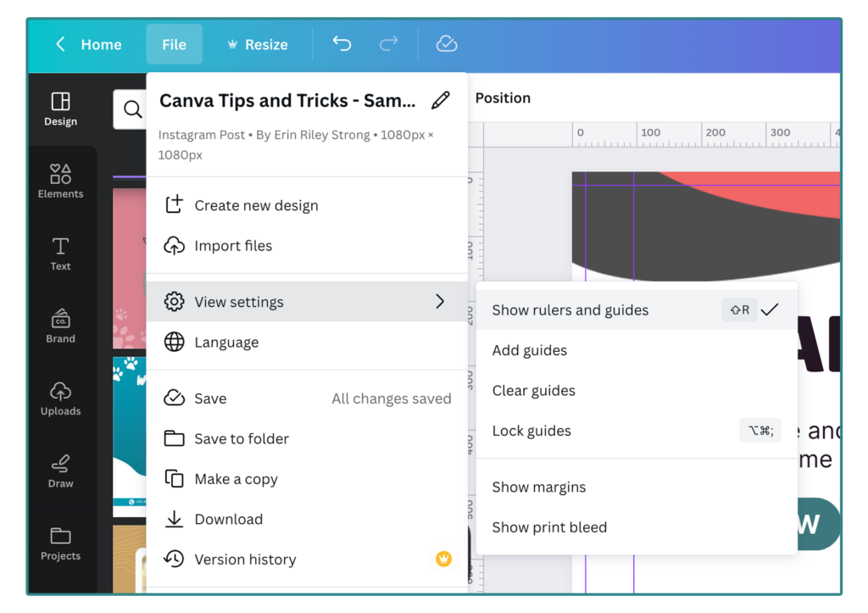Click the cloud save status icon
Viewport: 868px width, 613px height.
446,44
